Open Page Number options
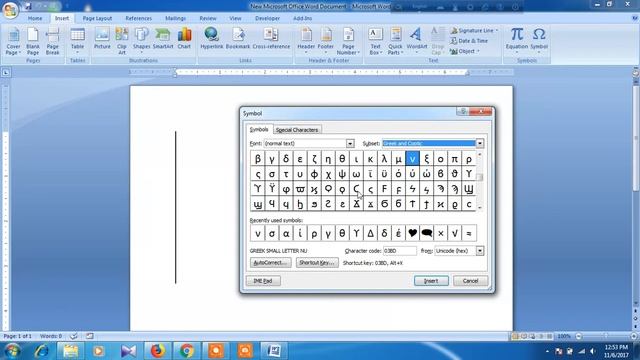Viewport: 640px width, 360px height. click(348, 41)
